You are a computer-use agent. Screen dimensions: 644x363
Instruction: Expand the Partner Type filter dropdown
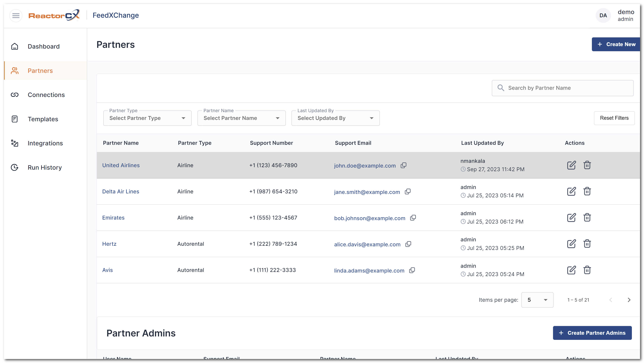pyautogui.click(x=147, y=118)
